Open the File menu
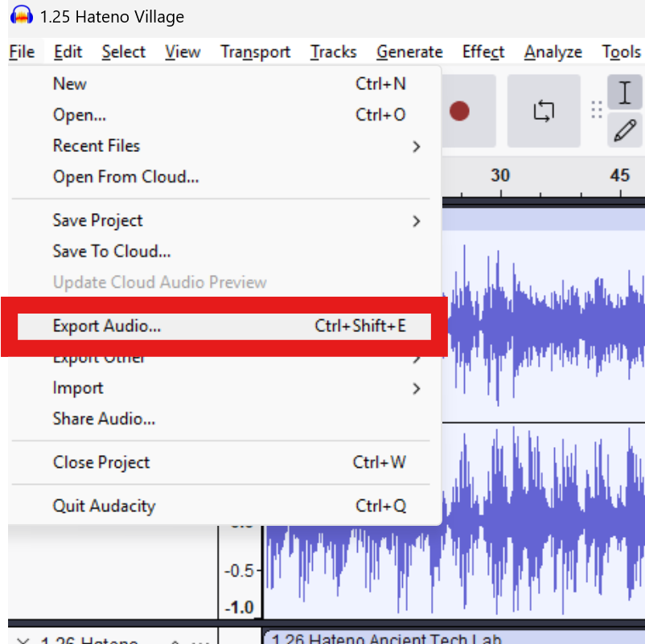Image resolution: width=645 pixels, height=644 pixels. point(23,51)
